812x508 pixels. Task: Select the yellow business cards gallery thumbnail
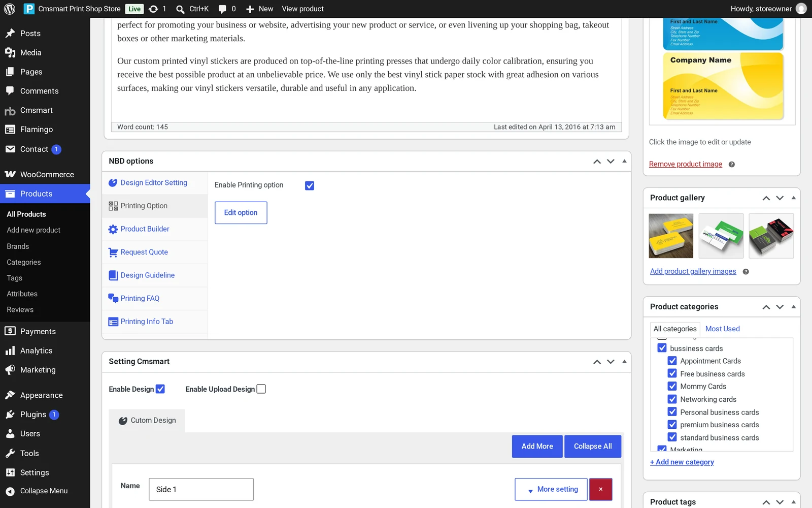click(671, 236)
